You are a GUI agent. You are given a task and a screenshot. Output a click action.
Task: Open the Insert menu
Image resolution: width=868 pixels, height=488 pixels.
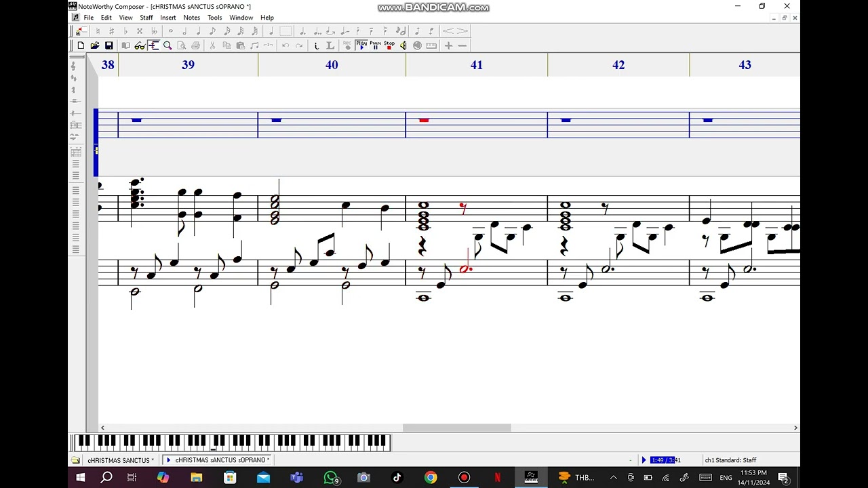click(168, 18)
